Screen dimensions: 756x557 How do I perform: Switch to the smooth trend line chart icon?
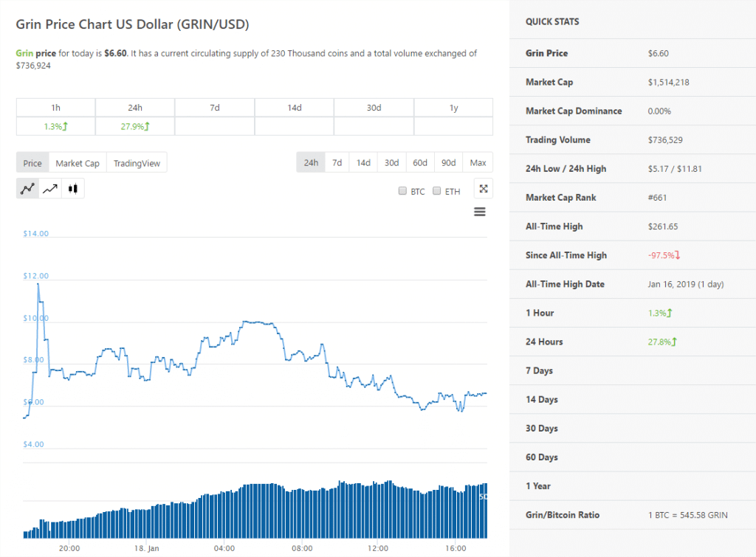(50, 189)
